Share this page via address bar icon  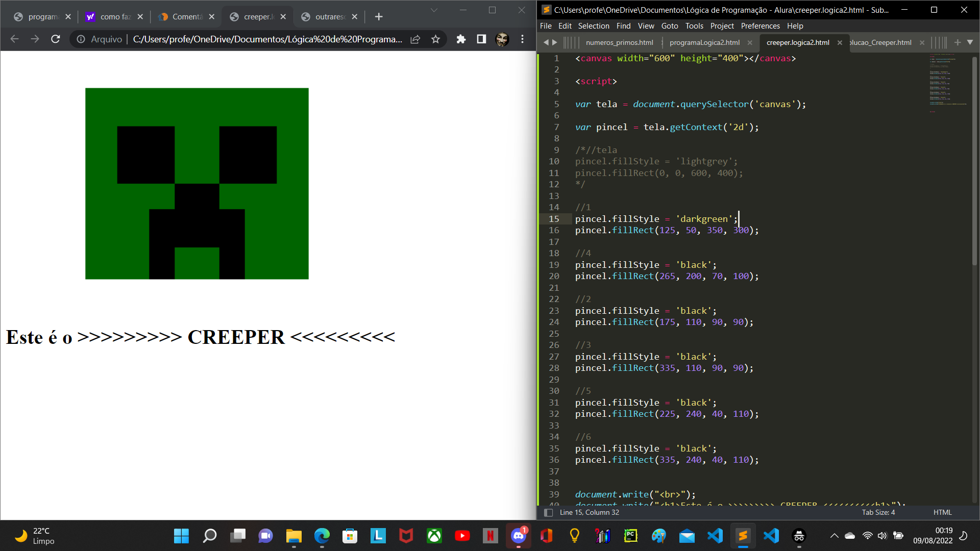click(415, 39)
